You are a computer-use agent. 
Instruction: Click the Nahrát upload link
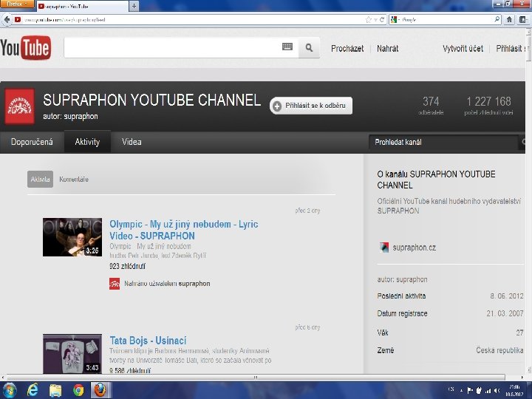pyautogui.click(x=387, y=49)
